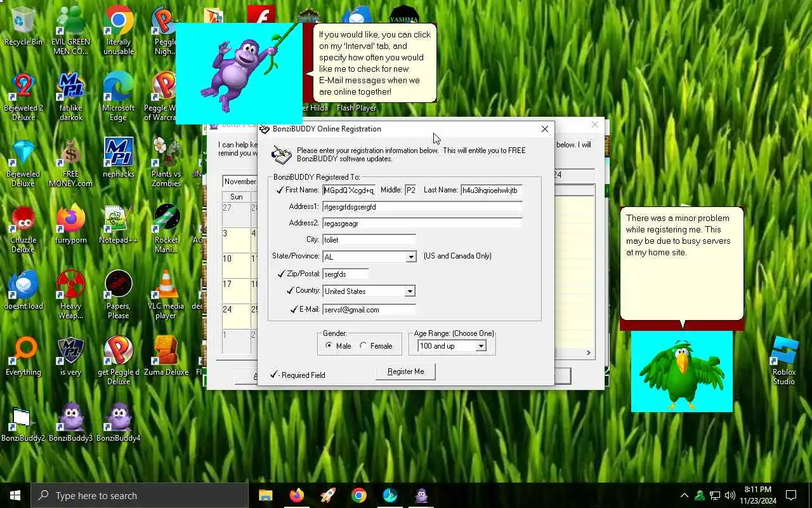This screenshot has height=508, width=812.
Task: Open the 'literally unusable' Chrome shortcut
Action: pyautogui.click(x=118, y=30)
